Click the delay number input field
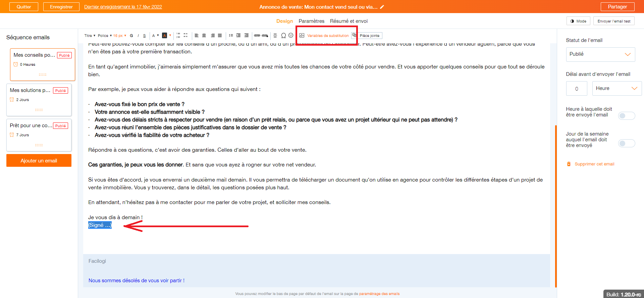This screenshot has height=298, width=644. 577,89
